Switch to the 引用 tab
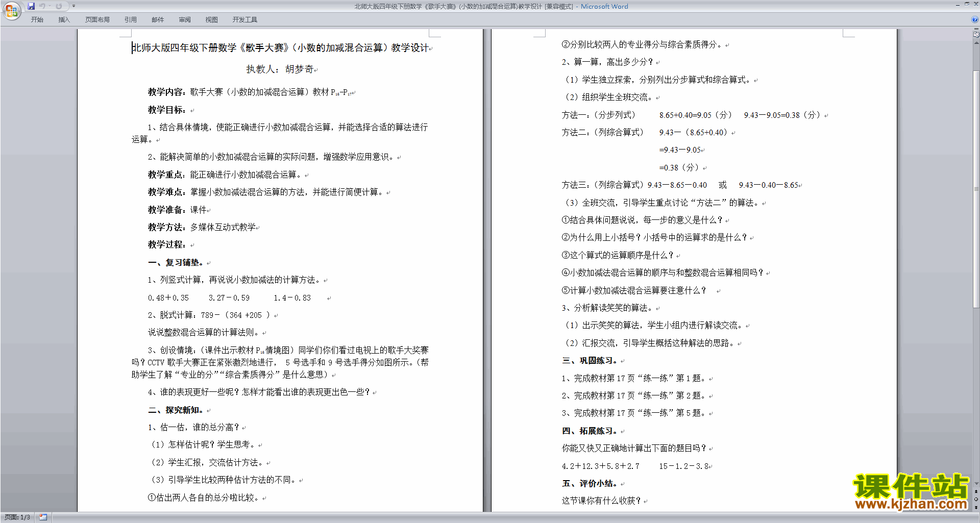This screenshot has height=523, width=980. (x=130, y=19)
